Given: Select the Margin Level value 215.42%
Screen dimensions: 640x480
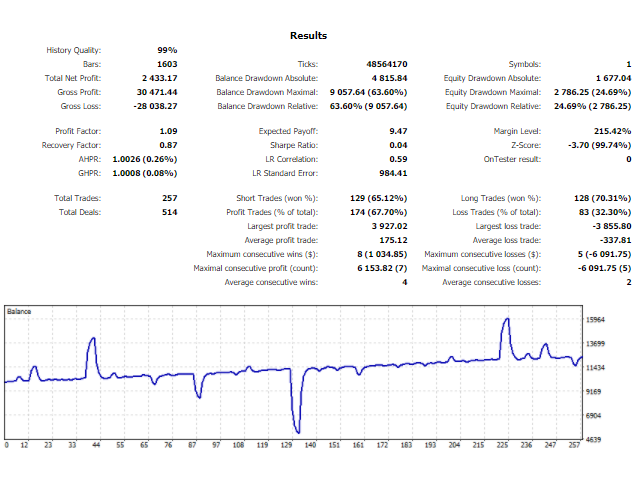Looking at the screenshot, I should [612, 131].
